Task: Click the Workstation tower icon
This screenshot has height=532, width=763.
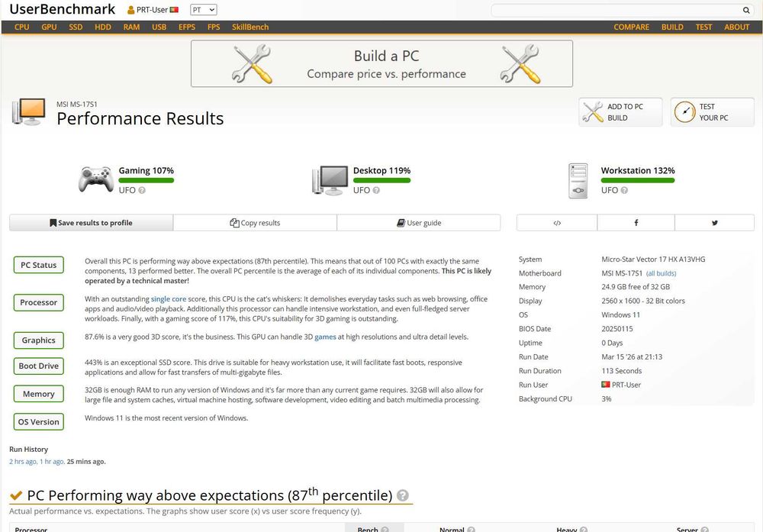Action: (578, 181)
